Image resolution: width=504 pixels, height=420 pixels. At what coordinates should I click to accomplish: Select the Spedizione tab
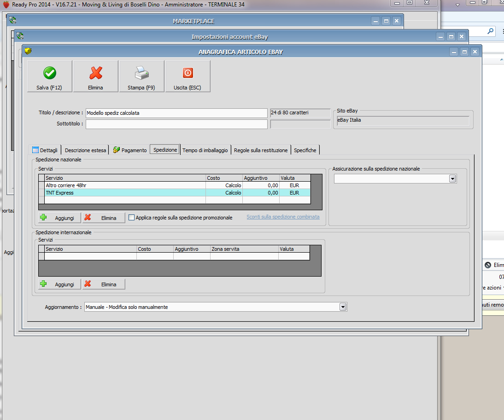[165, 149]
